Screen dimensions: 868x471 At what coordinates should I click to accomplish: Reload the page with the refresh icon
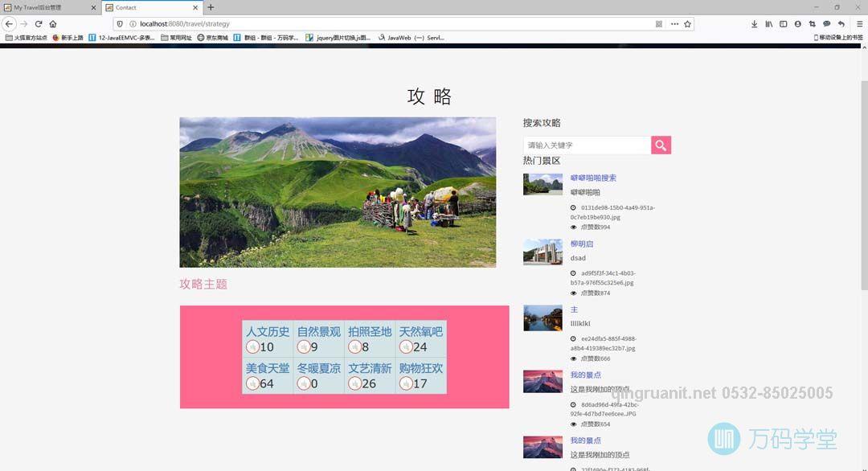coord(39,23)
